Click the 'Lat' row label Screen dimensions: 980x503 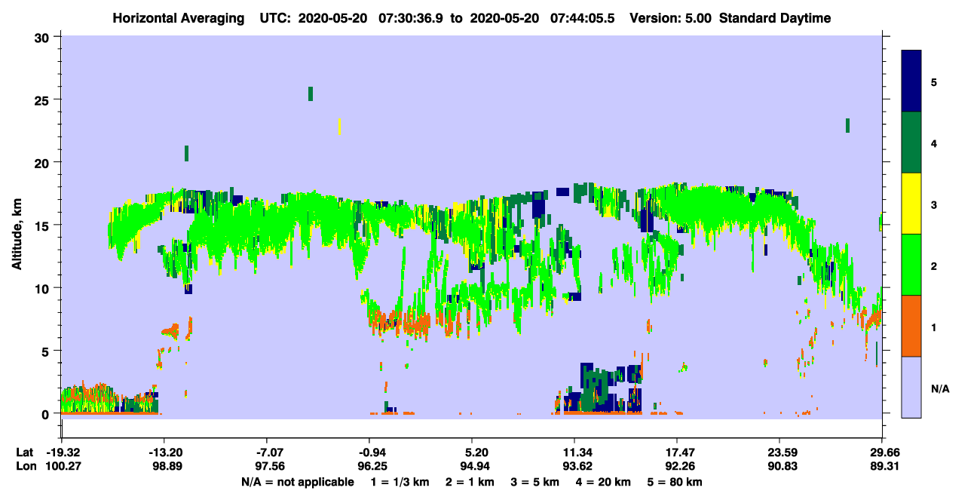click(x=25, y=452)
